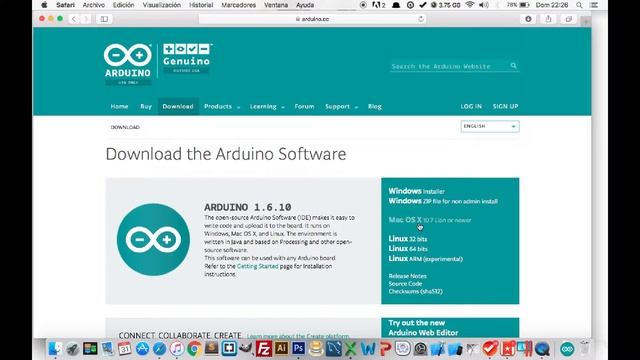Download Linux 64 bits version

point(408,248)
